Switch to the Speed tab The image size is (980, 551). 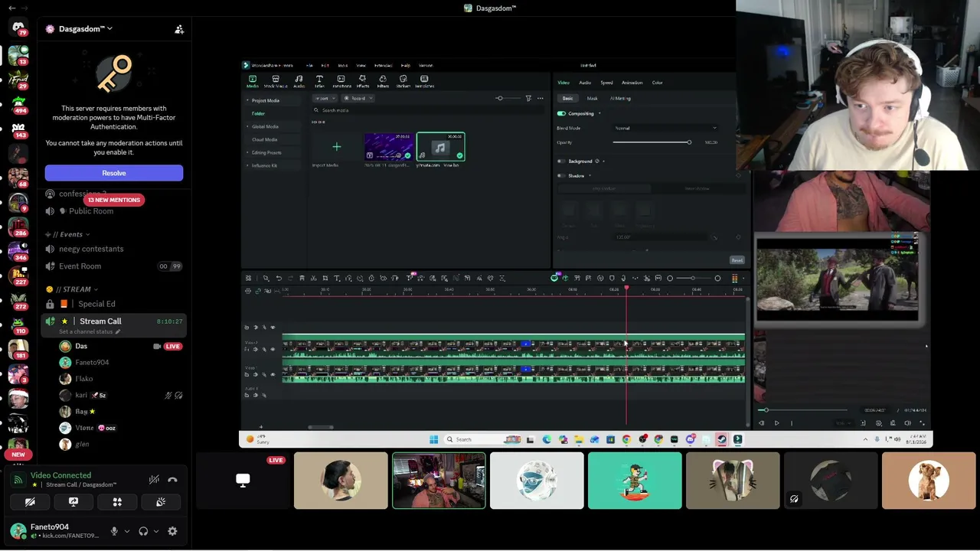606,83
